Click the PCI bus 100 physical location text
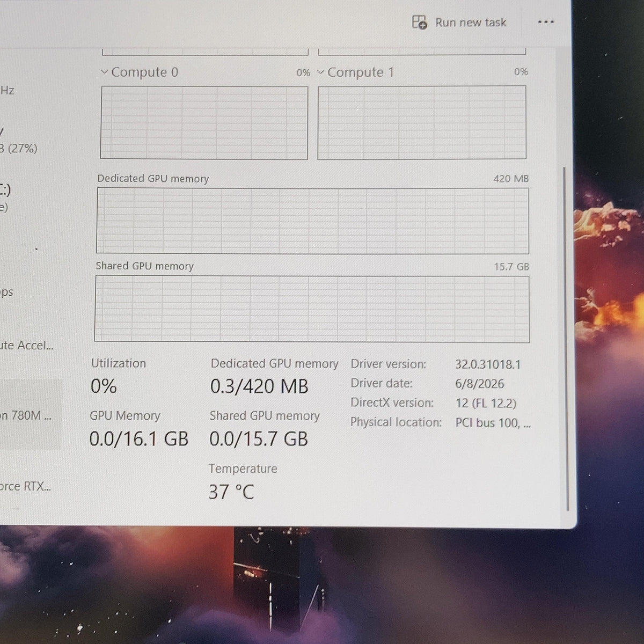Screen dimensions: 644x644 (493, 423)
